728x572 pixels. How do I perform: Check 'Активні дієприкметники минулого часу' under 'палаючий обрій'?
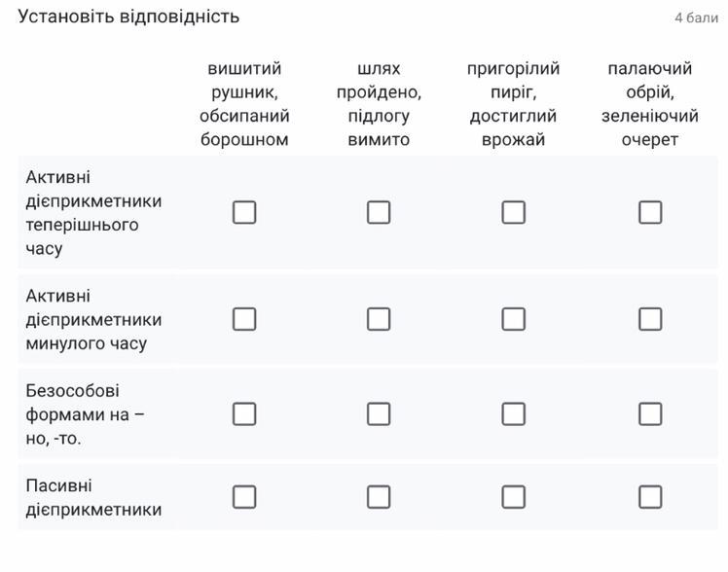[650, 319]
